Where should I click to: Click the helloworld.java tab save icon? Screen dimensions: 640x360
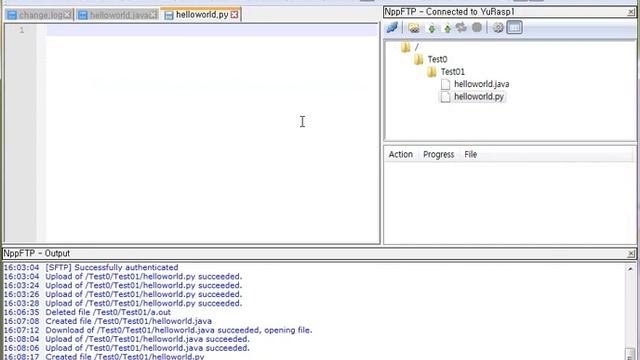[x=83, y=15]
